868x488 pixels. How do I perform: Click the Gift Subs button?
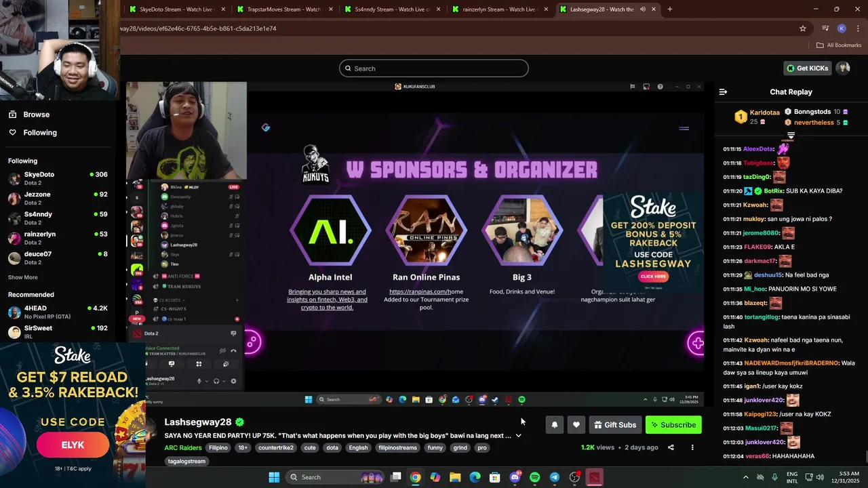(615, 425)
